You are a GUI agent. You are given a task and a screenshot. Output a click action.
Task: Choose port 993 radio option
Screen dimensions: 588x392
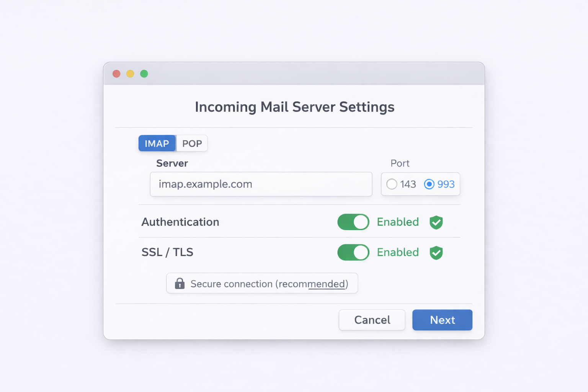point(429,184)
